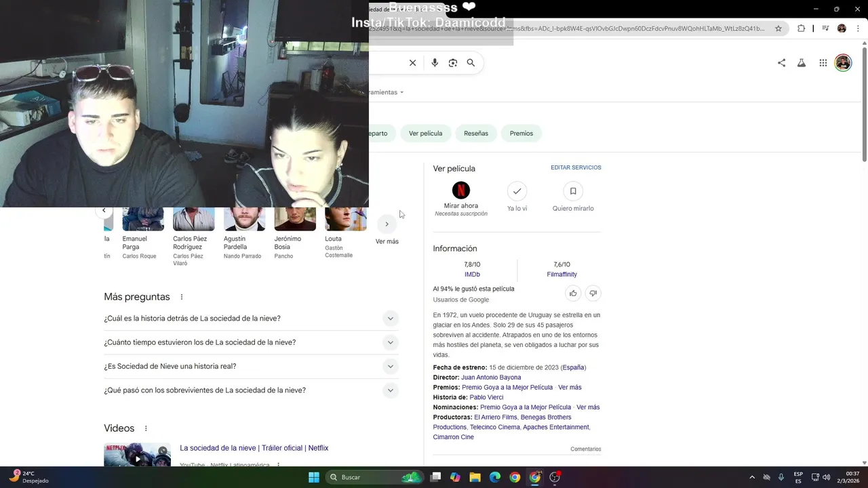The height and width of the screenshot is (488, 868).
Task: Open Search Labs flask icon
Action: [802, 63]
